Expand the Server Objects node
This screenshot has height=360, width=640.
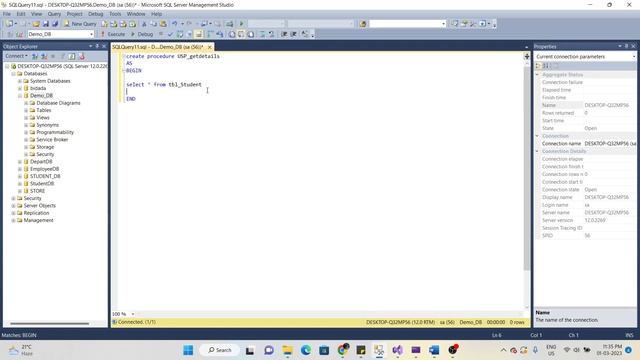(x=13, y=206)
